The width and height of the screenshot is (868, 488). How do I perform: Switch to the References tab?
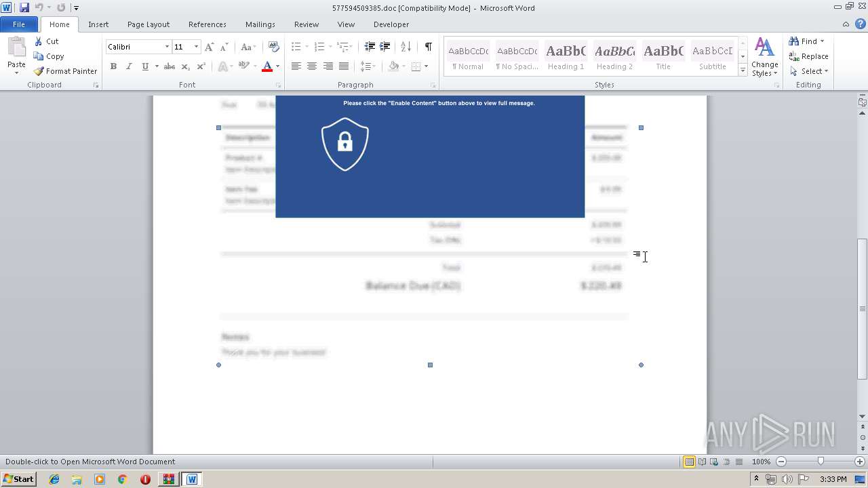coord(208,24)
